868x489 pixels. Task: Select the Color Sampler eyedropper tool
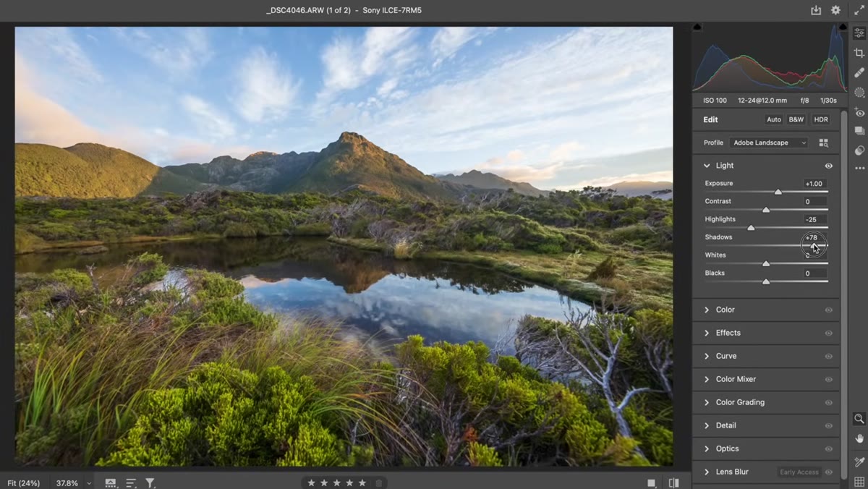point(859,462)
